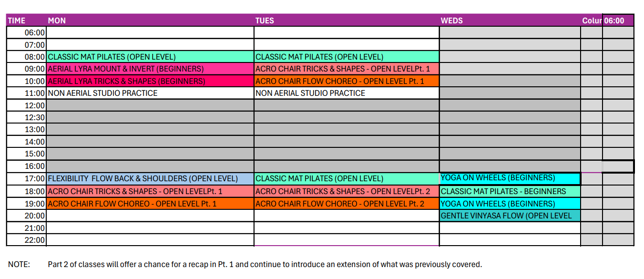This screenshot has height=279, width=644.
Task: Select Aerial Lyra Mount & Invert cell
Action: (150, 69)
